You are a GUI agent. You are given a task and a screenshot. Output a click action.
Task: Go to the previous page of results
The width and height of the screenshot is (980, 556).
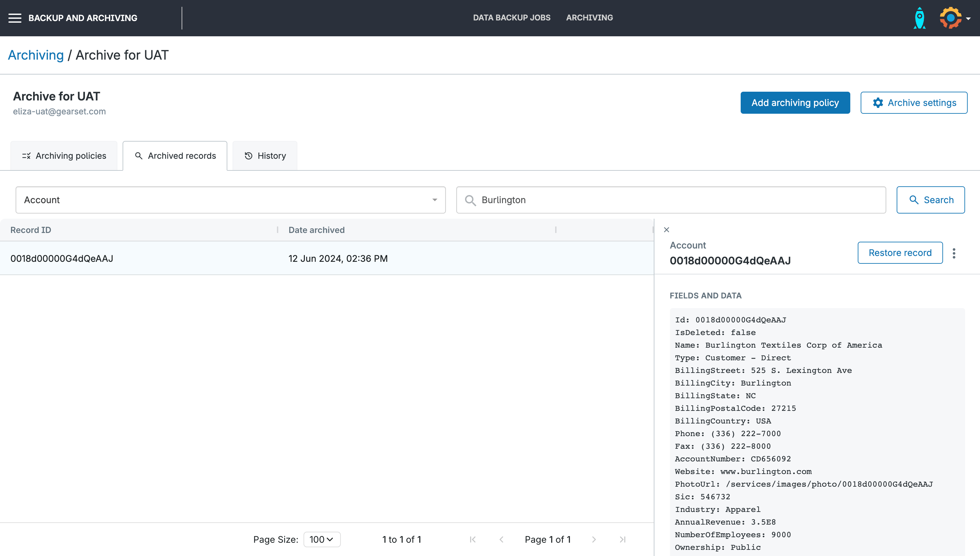[x=501, y=539]
